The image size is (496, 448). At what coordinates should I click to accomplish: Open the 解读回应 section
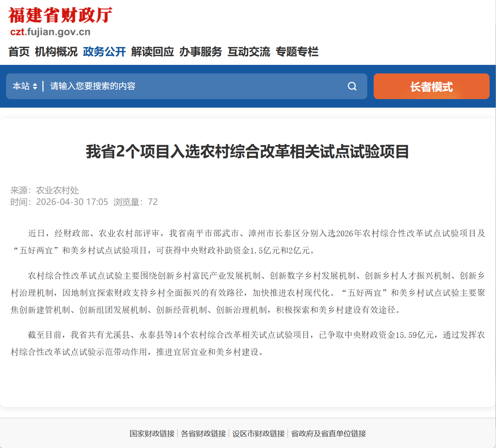coord(153,52)
